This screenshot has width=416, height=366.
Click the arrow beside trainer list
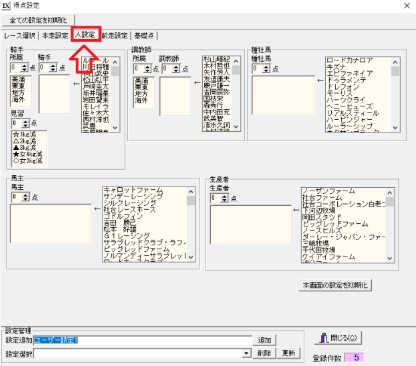[197, 82]
